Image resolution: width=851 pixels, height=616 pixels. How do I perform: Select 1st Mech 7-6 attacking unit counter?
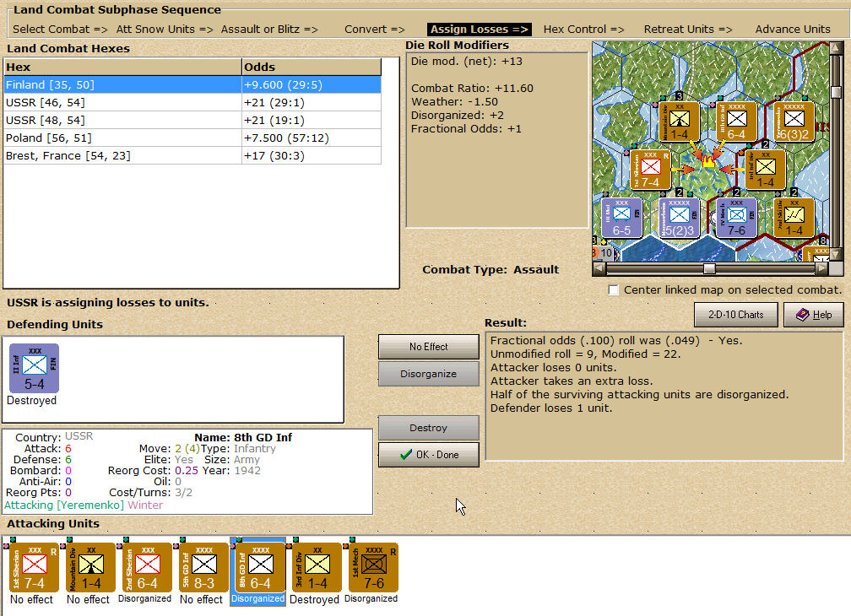click(x=373, y=567)
